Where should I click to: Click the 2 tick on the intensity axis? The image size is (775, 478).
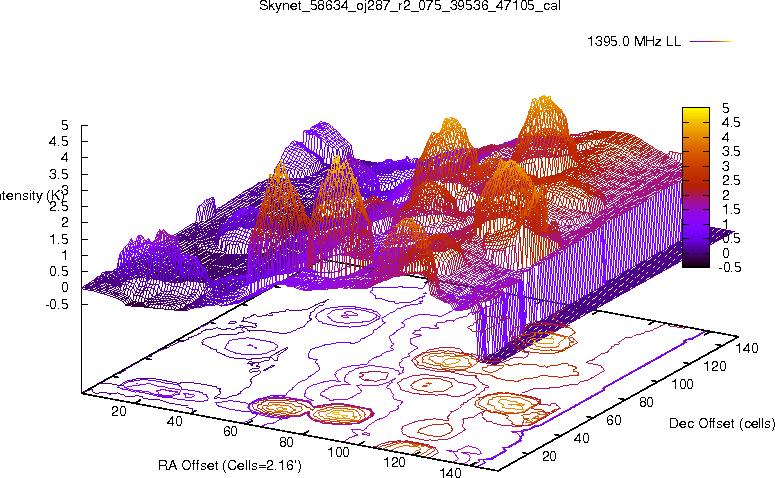click(x=65, y=222)
